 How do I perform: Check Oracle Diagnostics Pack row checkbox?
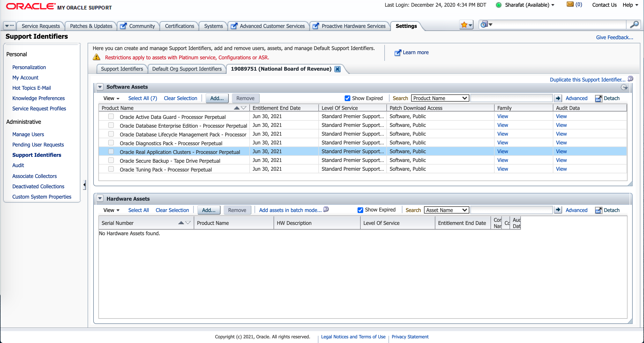[x=111, y=143]
